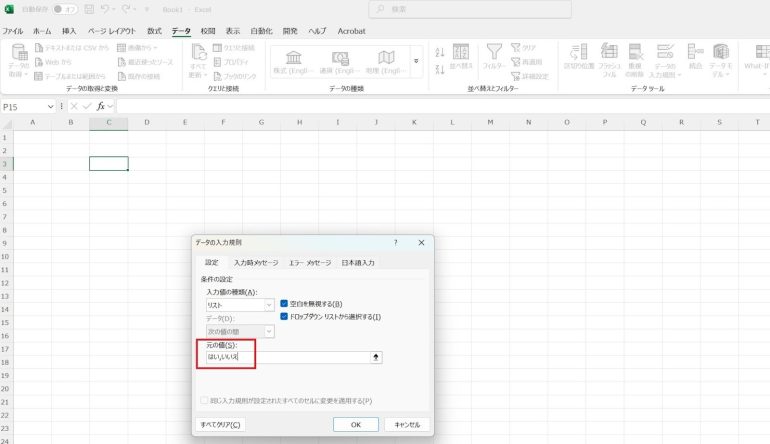Image resolution: width=770 pixels, height=444 pixels.
Task: Open the 数式 (Formulas) ribbon tab
Action: [154, 31]
